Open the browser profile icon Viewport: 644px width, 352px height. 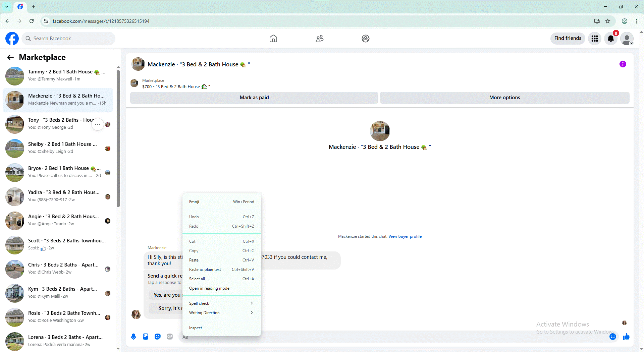tap(625, 21)
